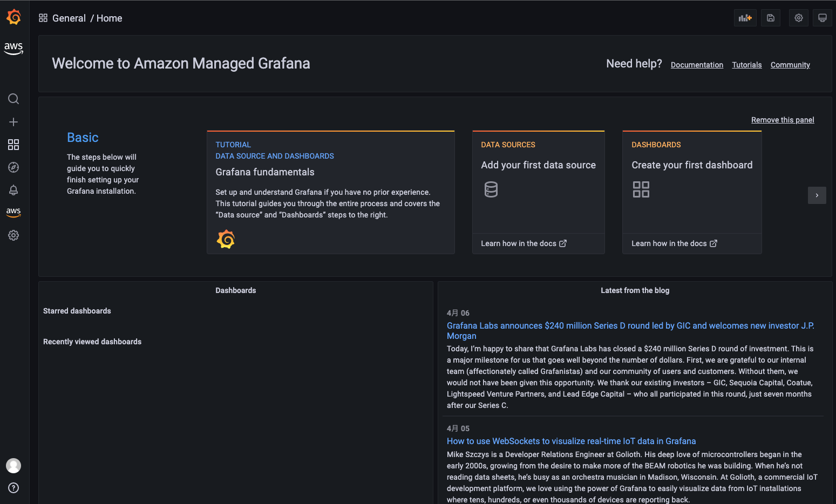The image size is (836, 504).
Task: Open the WebSockets IoT data blog post
Action: point(571,441)
